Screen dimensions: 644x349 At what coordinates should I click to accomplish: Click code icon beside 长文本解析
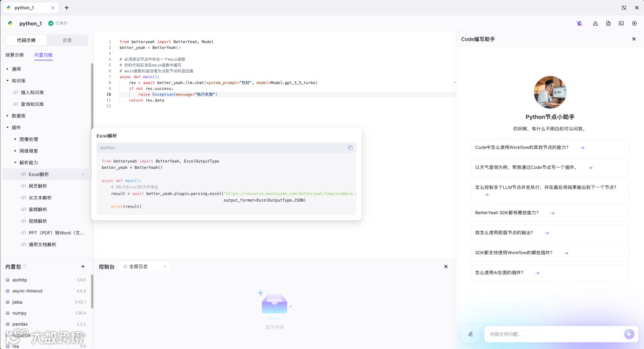(x=23, y=197)
